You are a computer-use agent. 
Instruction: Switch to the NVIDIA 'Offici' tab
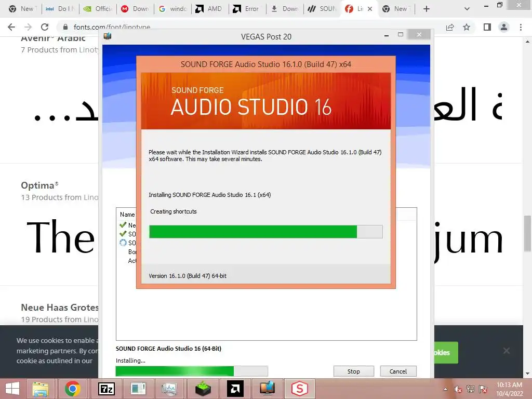(x=98, y=9)
